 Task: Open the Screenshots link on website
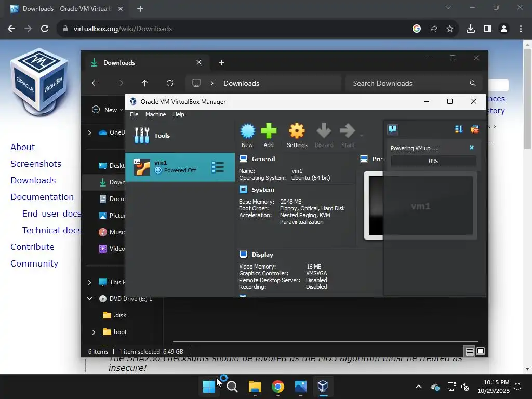pos(36,164)
